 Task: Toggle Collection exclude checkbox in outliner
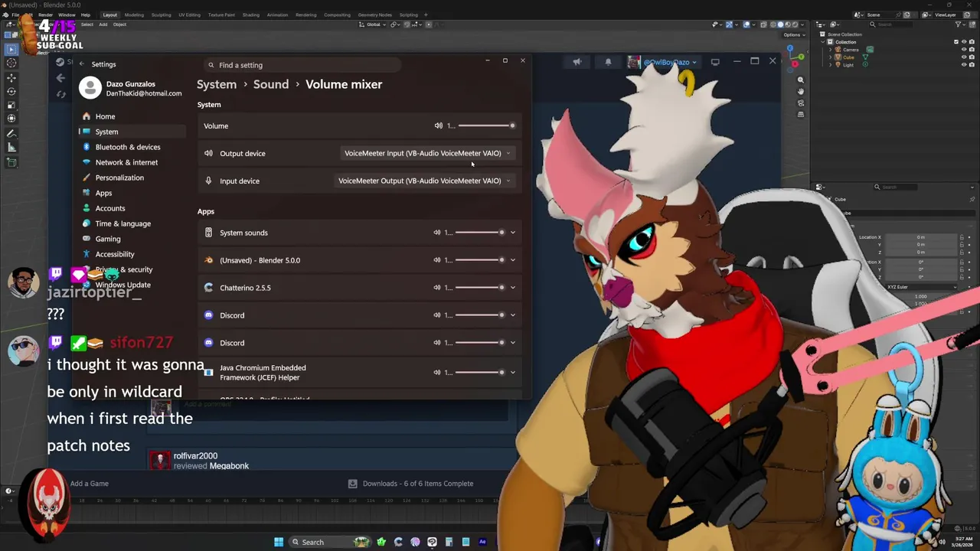[955, 42]
